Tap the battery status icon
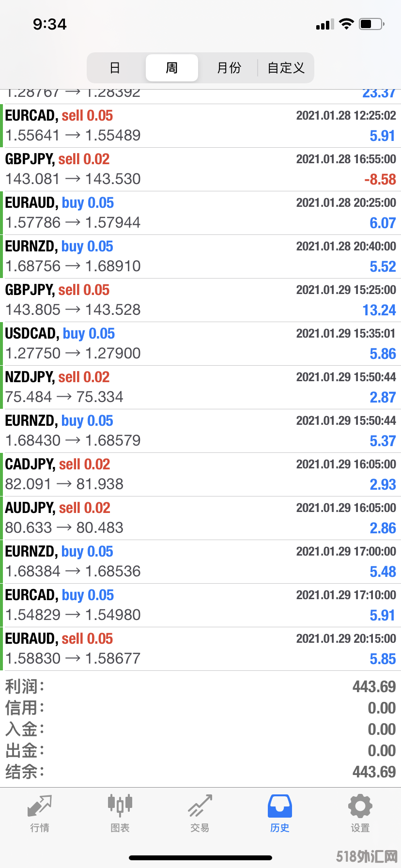 tap(371, 24)
